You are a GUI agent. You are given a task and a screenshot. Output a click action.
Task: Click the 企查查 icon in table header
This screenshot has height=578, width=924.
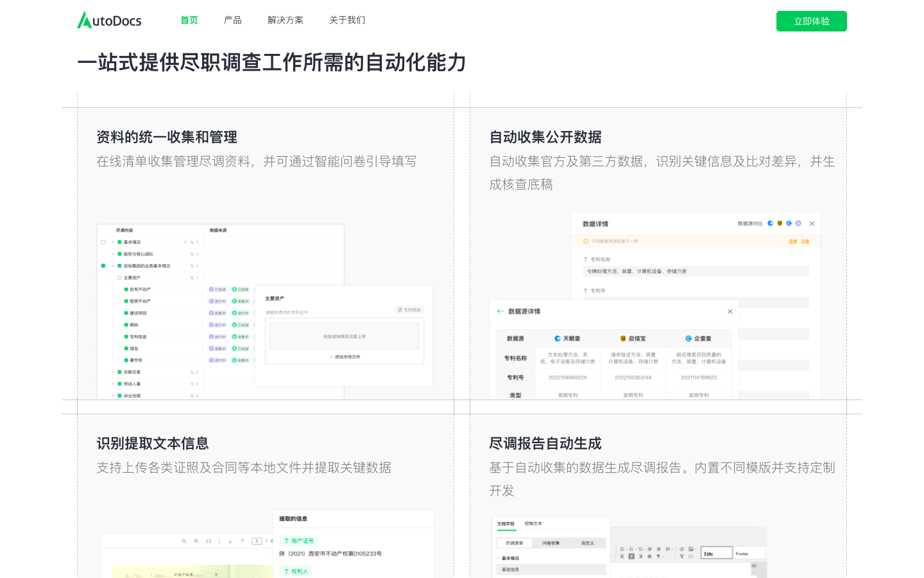[x=689, y=338]
